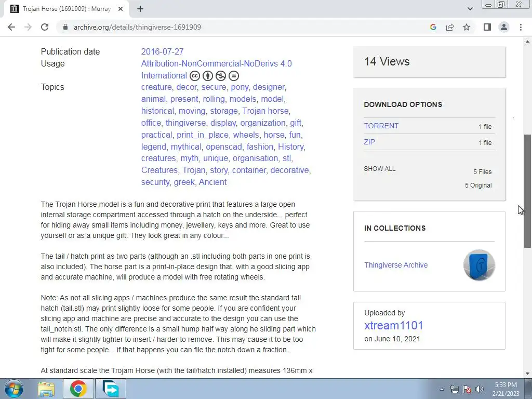Click the Chrome taskbar icon
The width and height of the screenshot is (532, 399).
coord(78,389)
